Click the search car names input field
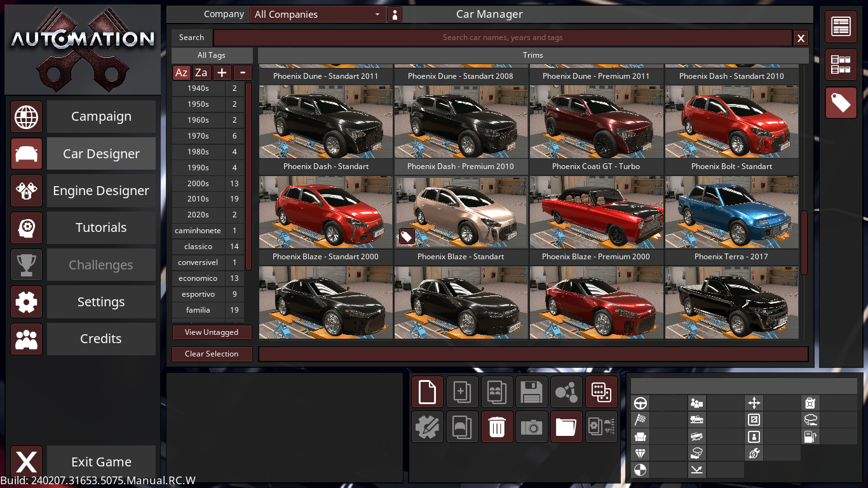This screenshot has height=488, width=868. [503, 37]
